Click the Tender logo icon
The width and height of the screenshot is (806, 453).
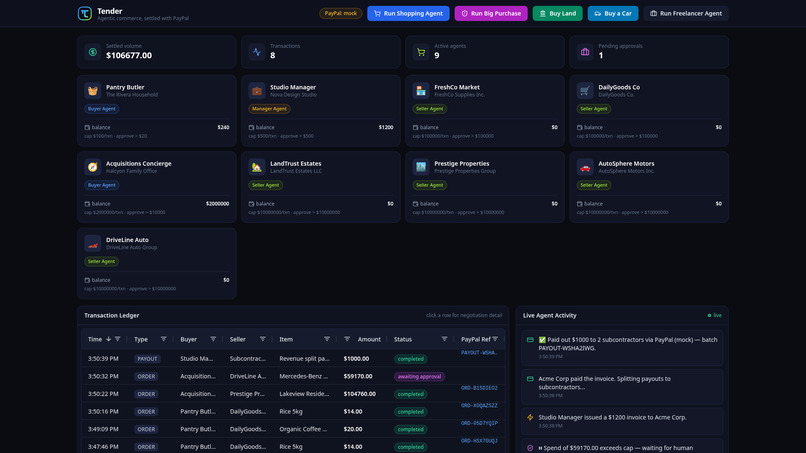point(85,13)
